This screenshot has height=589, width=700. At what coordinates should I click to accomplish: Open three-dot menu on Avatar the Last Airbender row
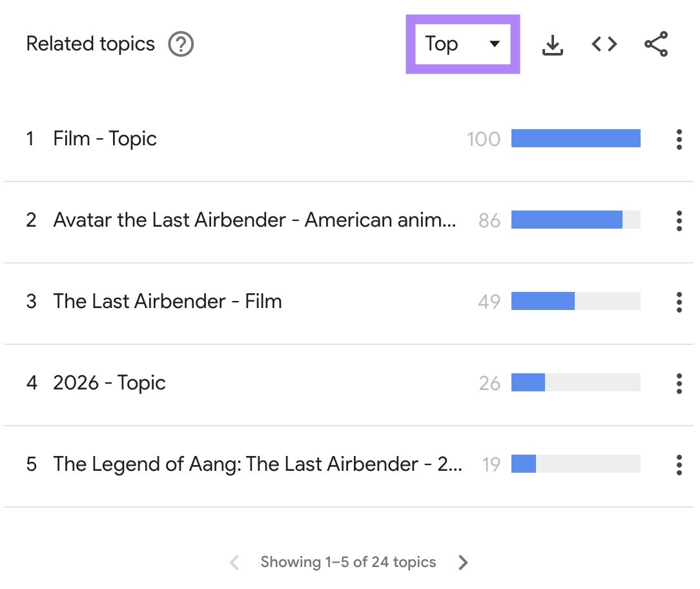tap(679, 220)
